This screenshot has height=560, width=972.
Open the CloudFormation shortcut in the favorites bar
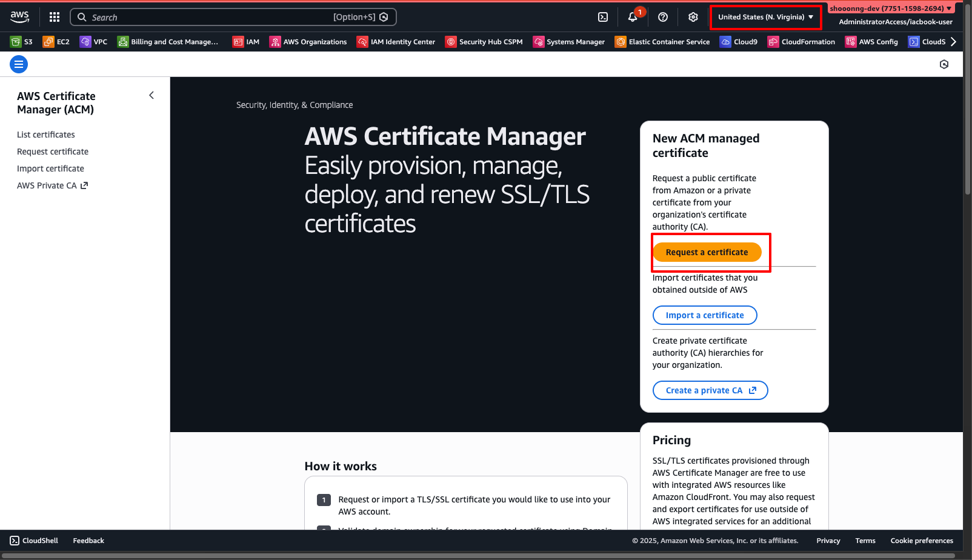click(801, 42)
